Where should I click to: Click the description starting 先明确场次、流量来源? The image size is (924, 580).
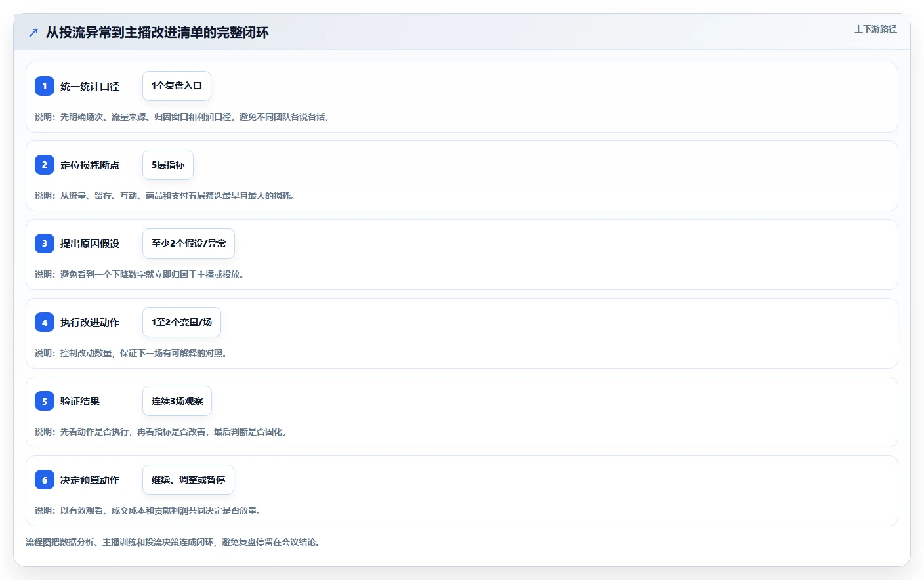(182, 117)
